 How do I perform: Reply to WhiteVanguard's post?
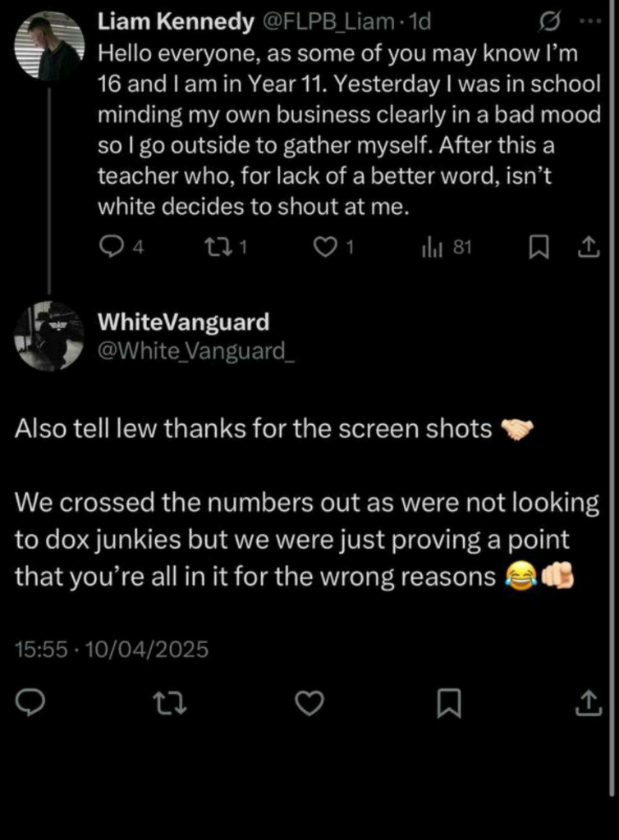(x=30, y=703)
